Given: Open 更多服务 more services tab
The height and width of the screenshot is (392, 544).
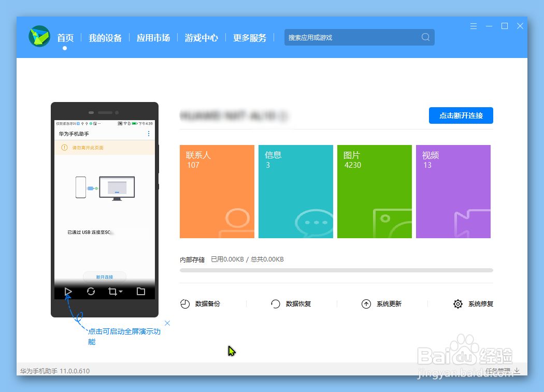Looking at the screenshot, I should click(x=250, y=37).
